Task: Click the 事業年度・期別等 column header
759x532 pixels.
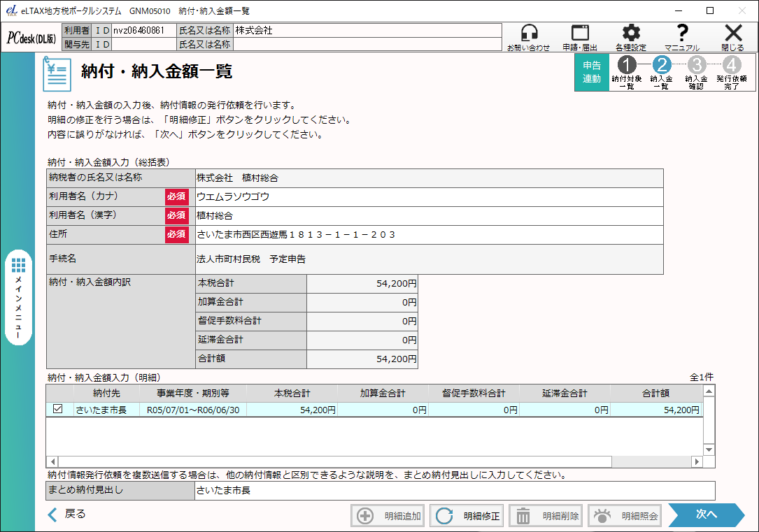Action: click(x=192, y=393)
